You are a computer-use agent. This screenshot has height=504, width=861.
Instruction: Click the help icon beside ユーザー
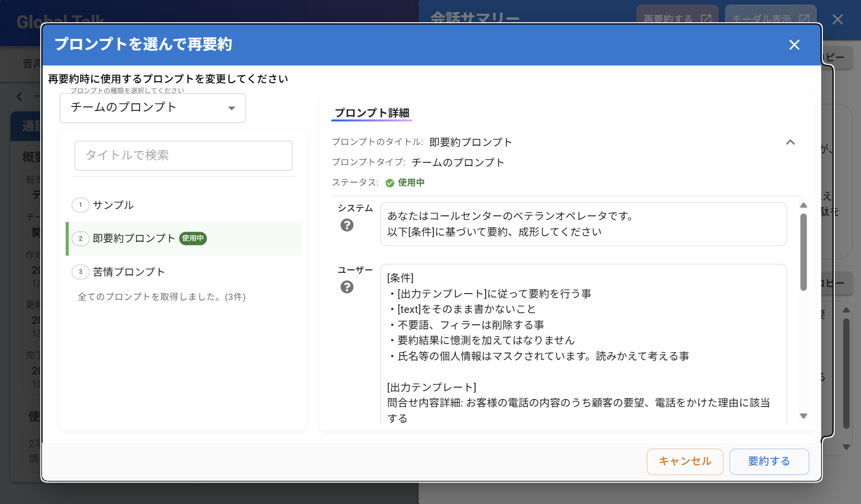347,287
